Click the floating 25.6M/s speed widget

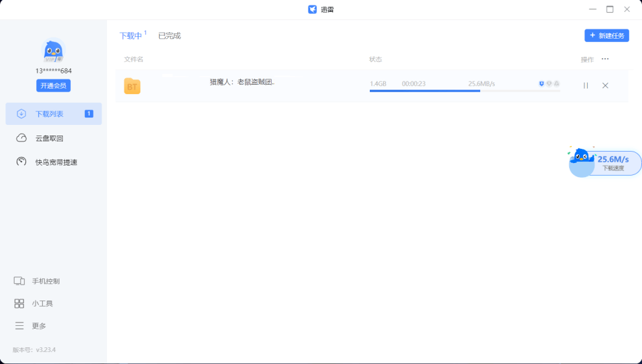(613, 163)
